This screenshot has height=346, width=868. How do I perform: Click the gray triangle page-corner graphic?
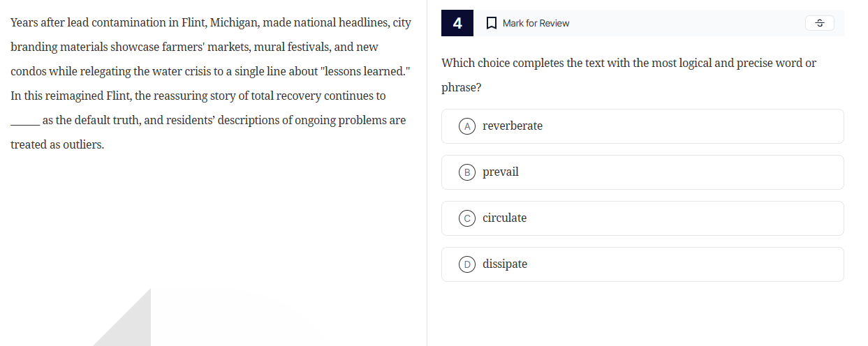129,323
